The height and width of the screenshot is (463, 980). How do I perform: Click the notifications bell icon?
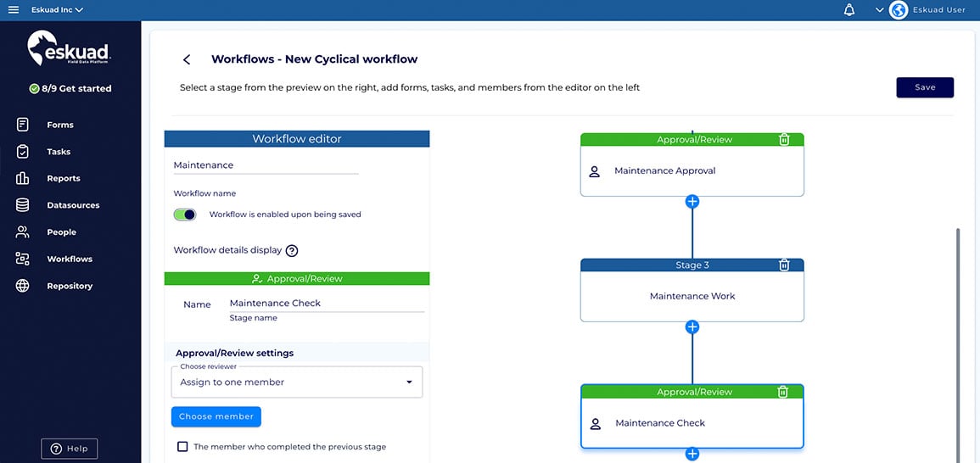coord(849,10)
